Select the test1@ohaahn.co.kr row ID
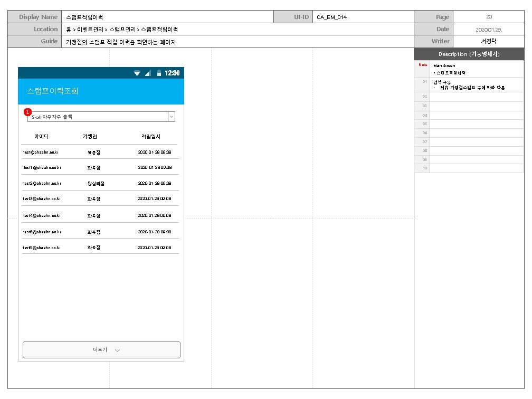532x399 pixels. (41, 153)
